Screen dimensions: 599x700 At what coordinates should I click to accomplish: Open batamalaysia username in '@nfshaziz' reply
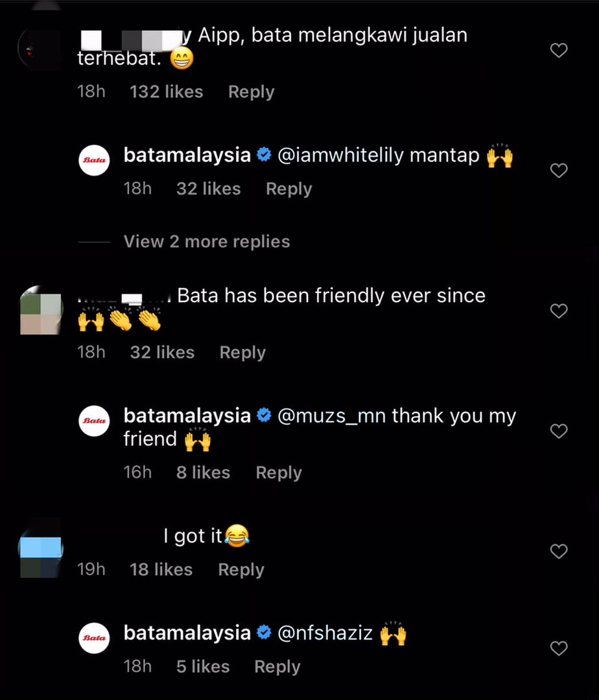(187, 633)
